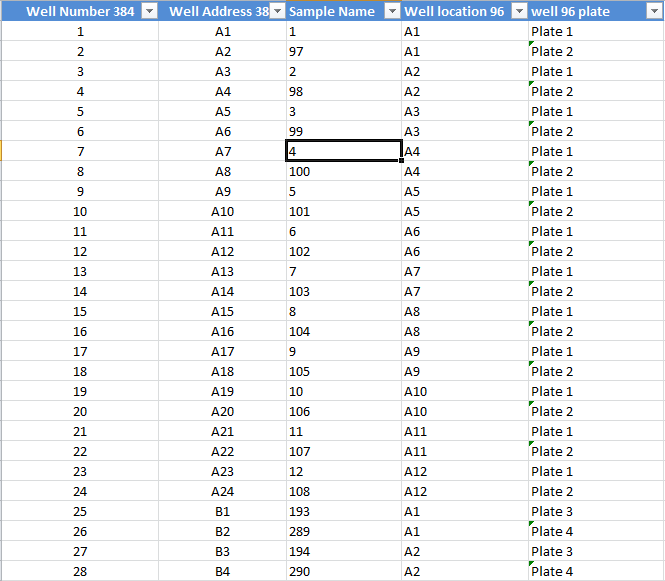Click Well location 96 cell in row 22

click(465, 451)
